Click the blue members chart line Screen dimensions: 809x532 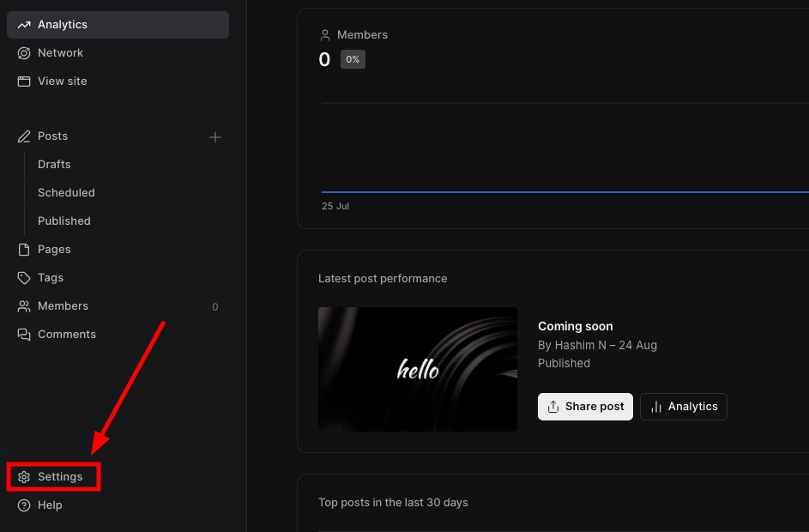coord(565,192)
